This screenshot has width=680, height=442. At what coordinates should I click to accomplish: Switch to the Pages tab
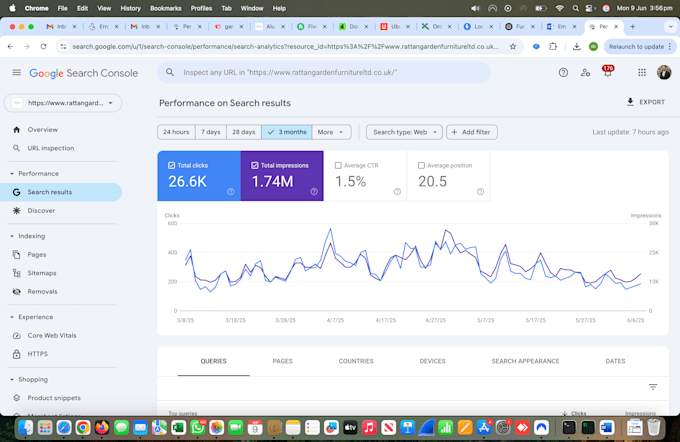click(282, 361)
